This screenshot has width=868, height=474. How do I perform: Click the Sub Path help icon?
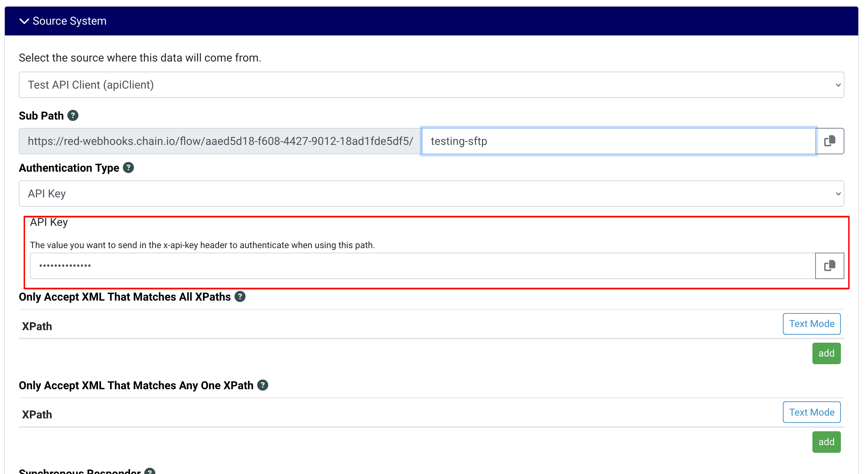[x=73, y=115]
